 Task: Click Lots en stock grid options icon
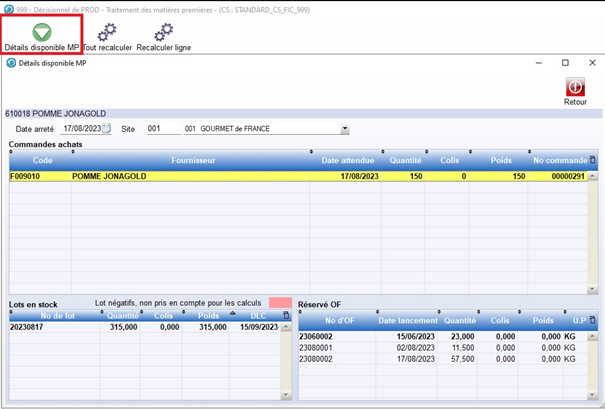coord(286,315)
